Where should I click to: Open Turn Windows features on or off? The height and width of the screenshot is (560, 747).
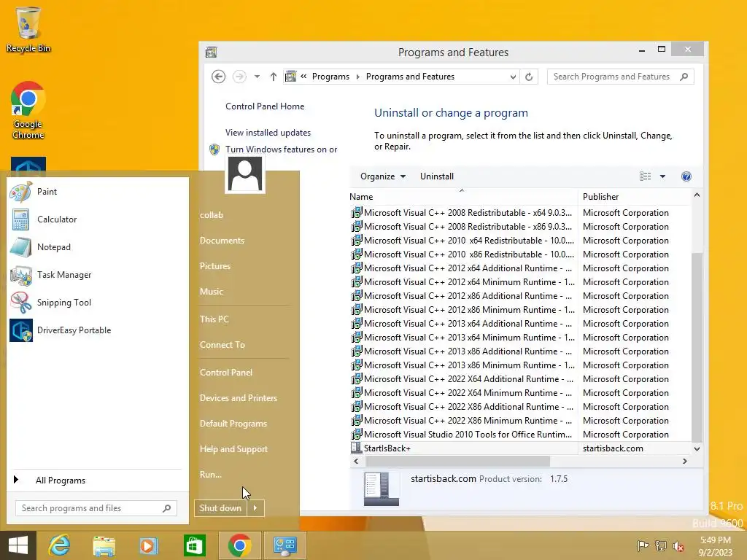[281, 149]
